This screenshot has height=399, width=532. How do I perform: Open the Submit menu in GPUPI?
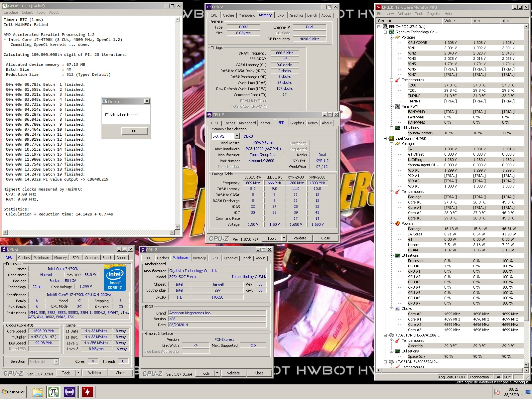(x=27, y=12)
